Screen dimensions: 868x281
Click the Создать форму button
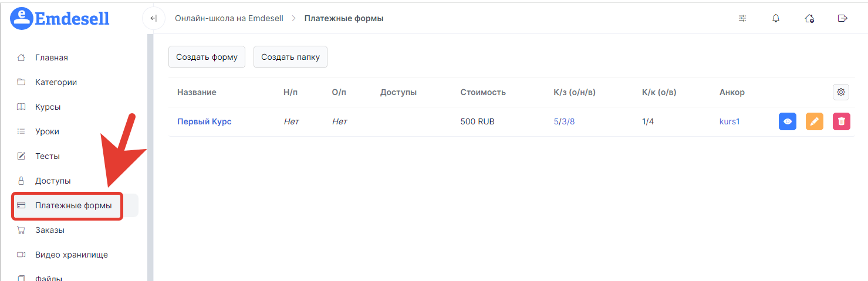[x=207, y=57]
